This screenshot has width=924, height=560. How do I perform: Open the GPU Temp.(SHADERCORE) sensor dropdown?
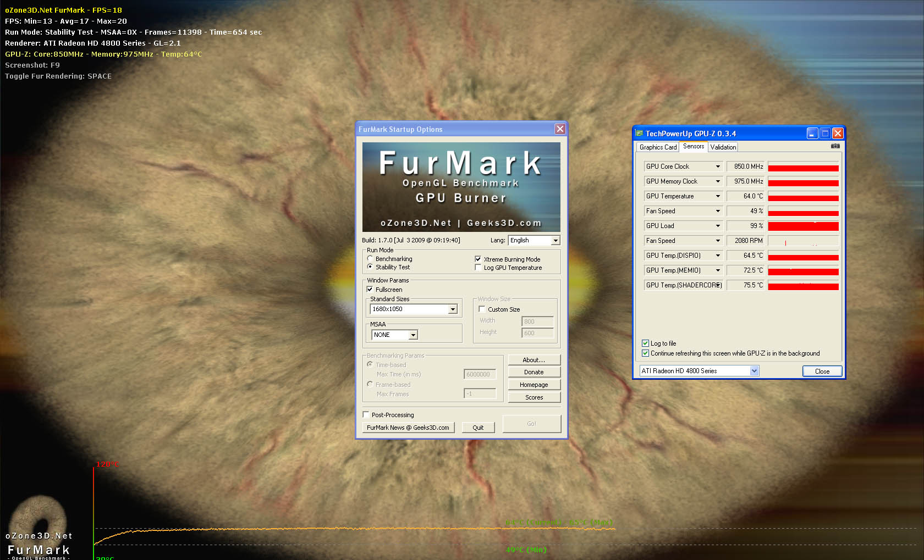tap(683, 285)
